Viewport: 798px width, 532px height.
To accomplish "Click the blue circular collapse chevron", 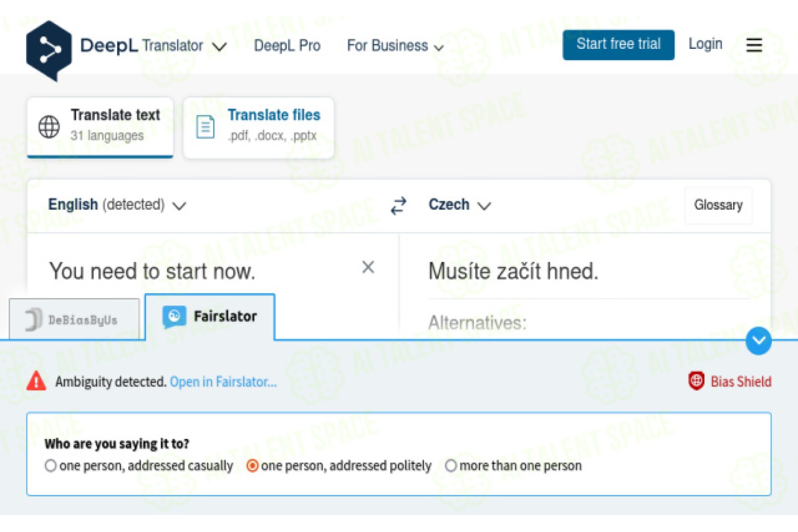I will [759, 341].
